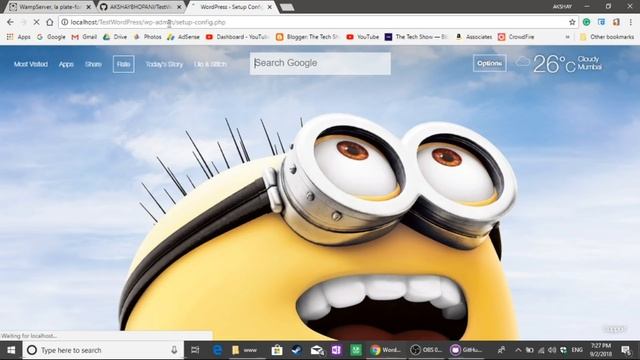
Task: Open the Photos bookmark
Action: pos(147,37)
